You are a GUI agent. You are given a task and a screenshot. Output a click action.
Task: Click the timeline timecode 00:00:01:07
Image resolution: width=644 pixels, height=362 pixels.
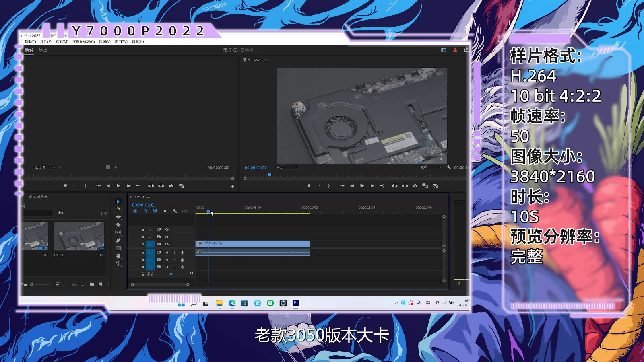coord(144,205)
